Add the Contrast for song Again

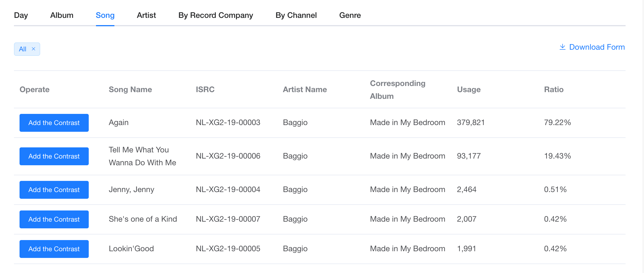(54, 123)
